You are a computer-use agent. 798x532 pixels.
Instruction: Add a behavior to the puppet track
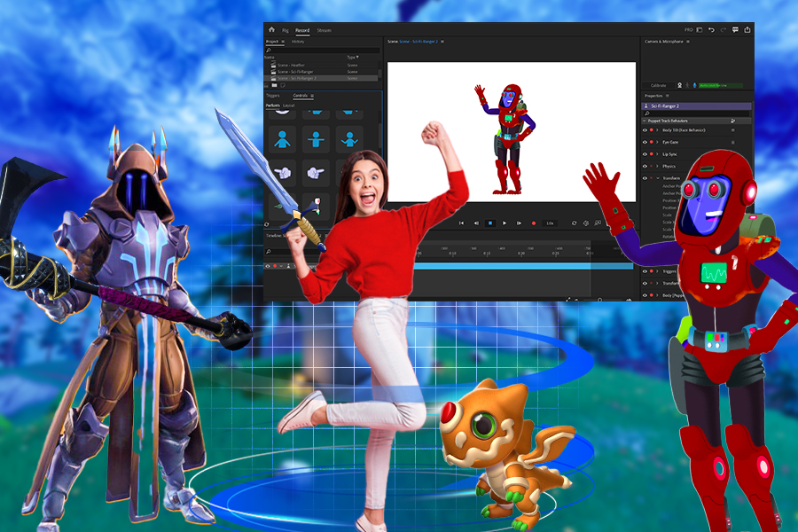pyautogui.click(x=733, y=121)
